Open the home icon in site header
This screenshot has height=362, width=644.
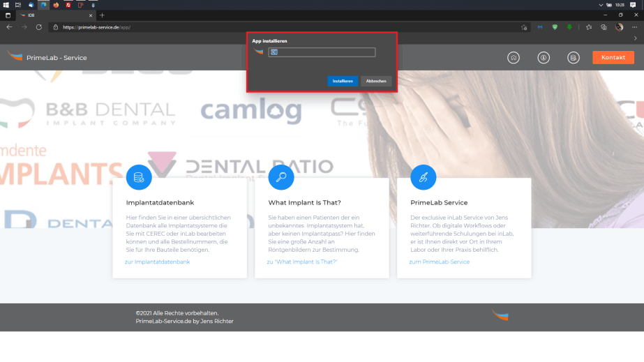click(514, 57)
